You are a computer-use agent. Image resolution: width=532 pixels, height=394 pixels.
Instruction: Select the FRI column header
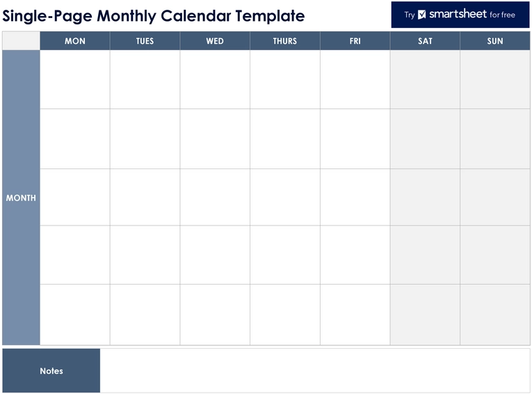(x=355, y=41)
